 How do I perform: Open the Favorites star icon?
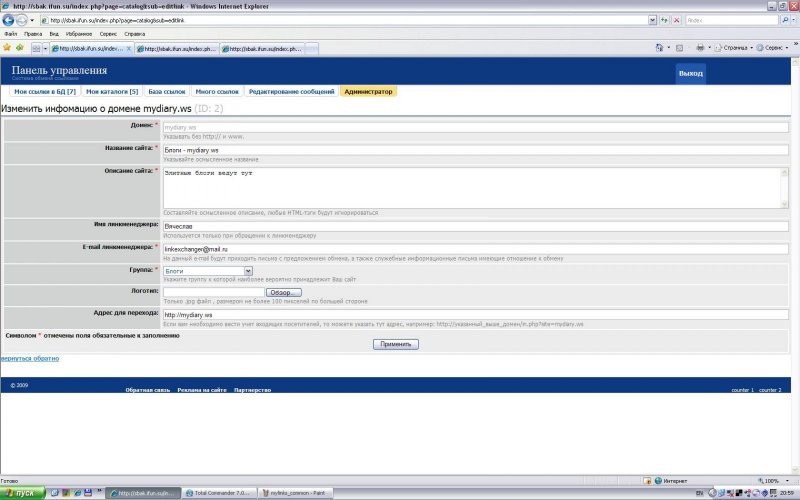tap(7, 47)
